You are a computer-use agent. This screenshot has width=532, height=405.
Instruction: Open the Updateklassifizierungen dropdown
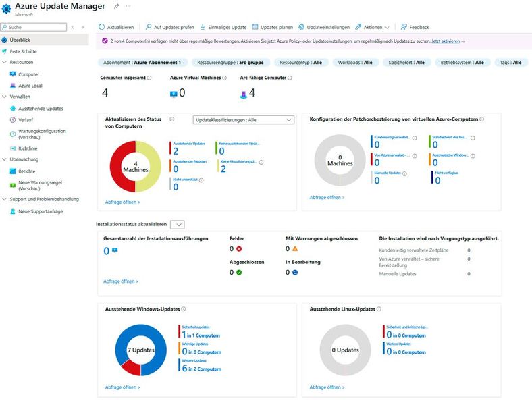pyautogui.click(x=243, y=120)
